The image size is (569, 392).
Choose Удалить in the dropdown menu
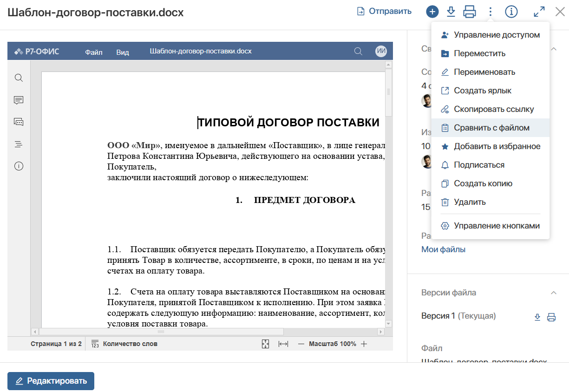pyautogui.click(x=491, y=202)
